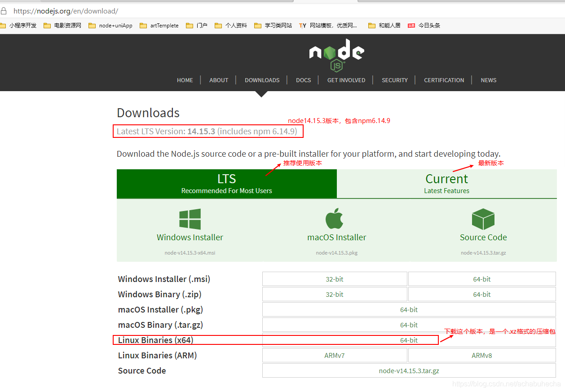Click 32-bit for Windows Installer (.msi)
The width and height of the screenshot is (565, 392).
[335, 279]
